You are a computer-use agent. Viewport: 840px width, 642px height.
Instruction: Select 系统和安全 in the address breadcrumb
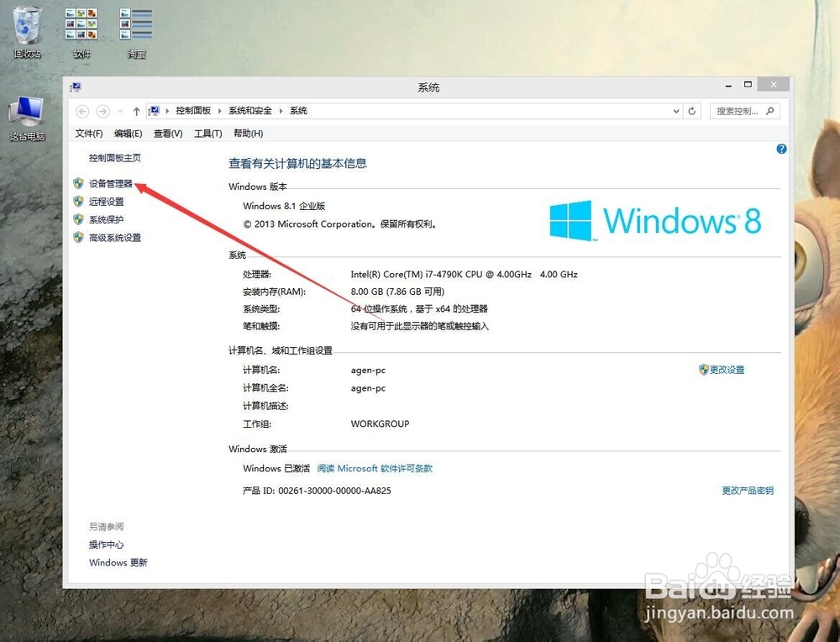[x=250, y=110]
